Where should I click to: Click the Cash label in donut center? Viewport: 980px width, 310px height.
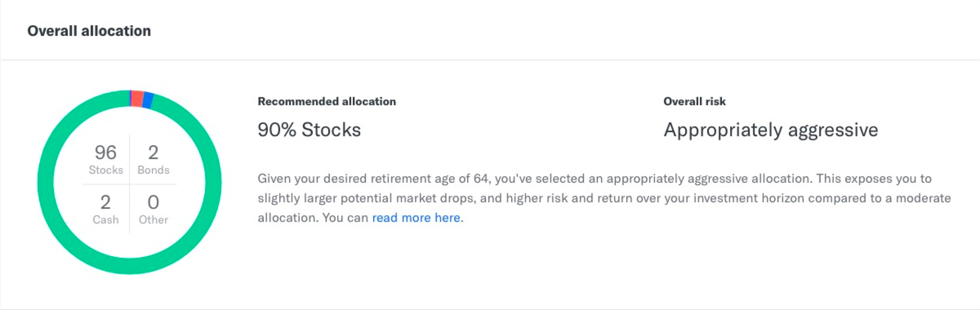[x=105, y=220]
